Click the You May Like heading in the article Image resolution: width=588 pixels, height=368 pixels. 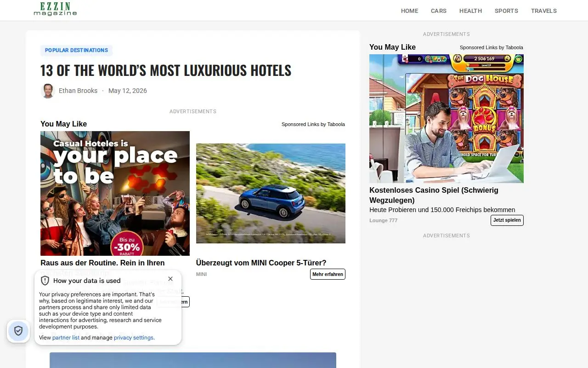coord(63,124)
